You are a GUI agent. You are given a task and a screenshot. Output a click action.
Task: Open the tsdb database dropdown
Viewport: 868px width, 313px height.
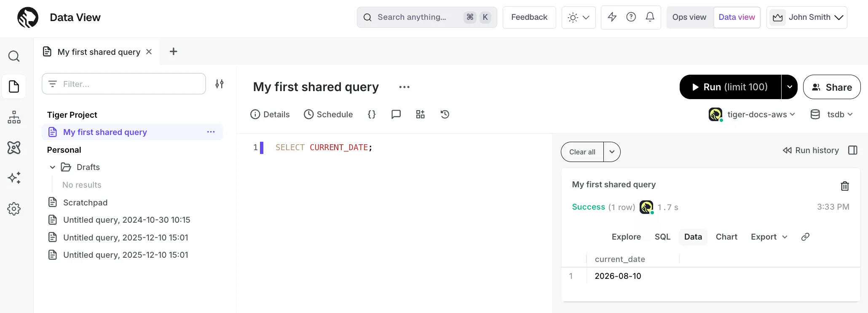[x=832, y=114]
